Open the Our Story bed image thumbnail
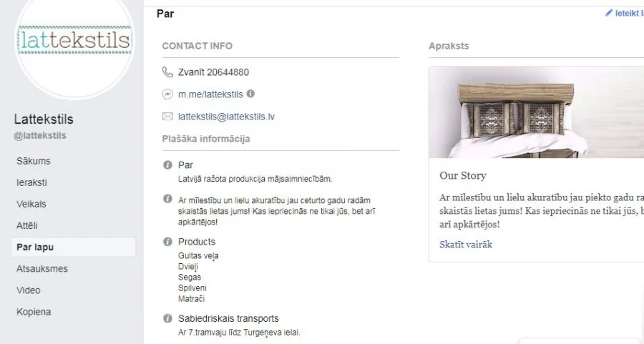Image resolution: width=644 pixels, height=344 pixels. tap(537, 112)
